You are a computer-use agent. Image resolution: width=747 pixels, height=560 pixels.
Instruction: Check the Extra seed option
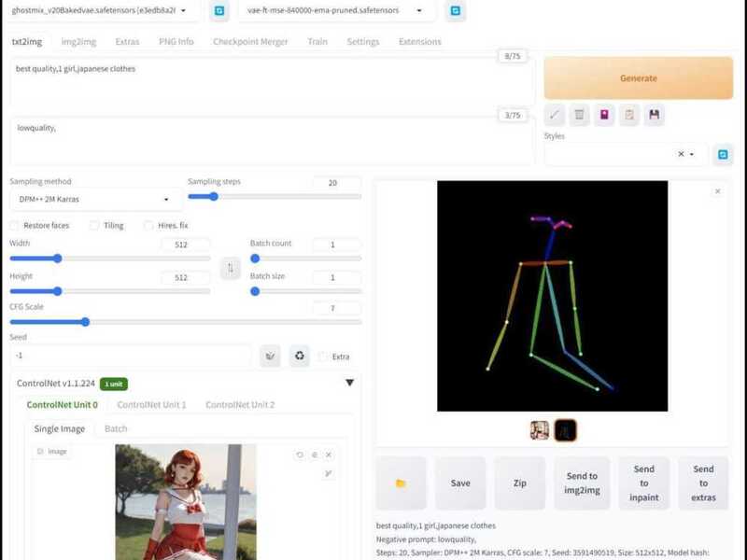pos(323,357)
